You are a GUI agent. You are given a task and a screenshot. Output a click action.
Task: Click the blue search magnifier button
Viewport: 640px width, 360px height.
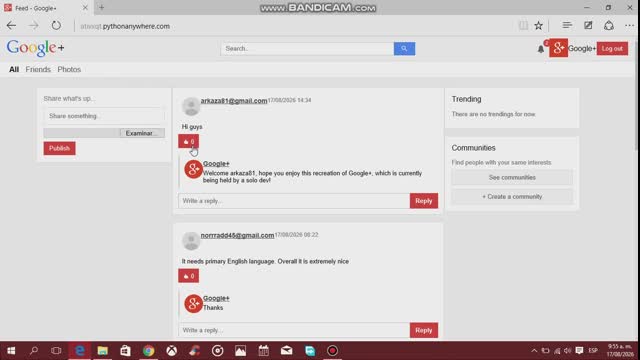point(404,49)
